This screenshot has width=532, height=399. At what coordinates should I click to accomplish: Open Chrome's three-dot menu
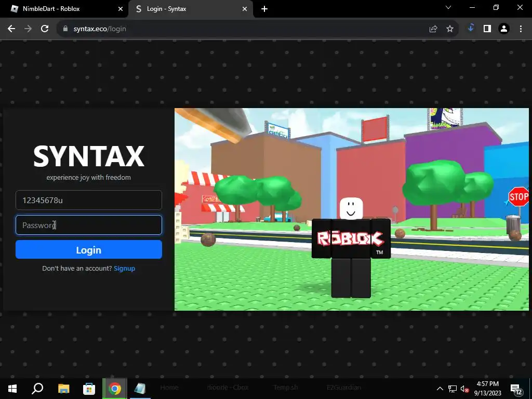521,29
